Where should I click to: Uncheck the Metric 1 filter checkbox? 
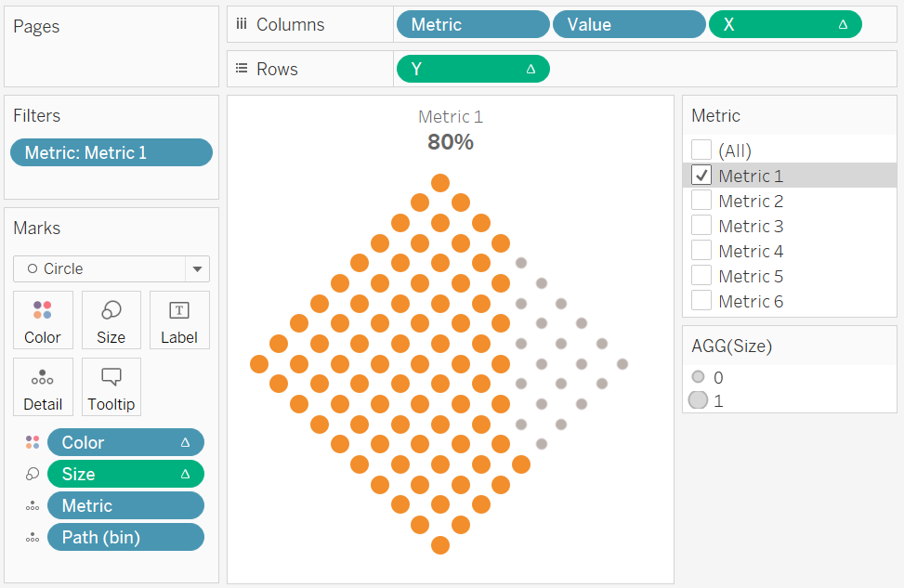701,176
